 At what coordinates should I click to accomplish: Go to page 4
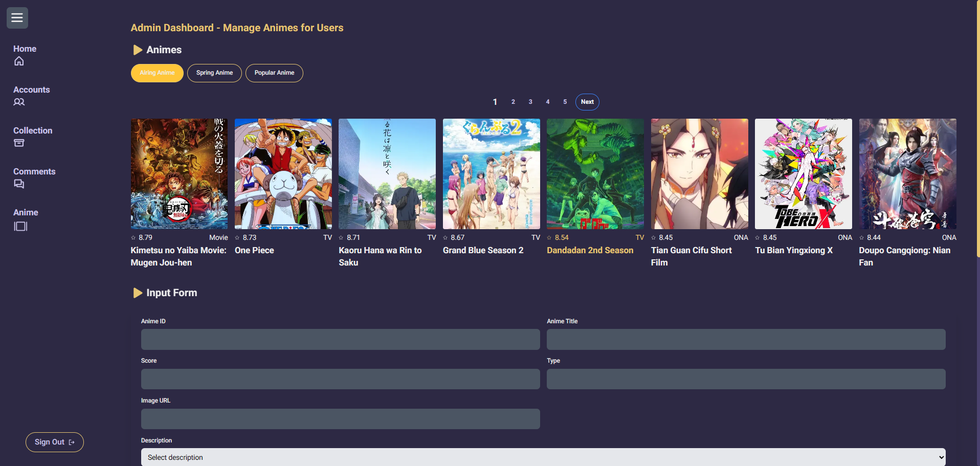pyautogui.click(x=548, y=102)
